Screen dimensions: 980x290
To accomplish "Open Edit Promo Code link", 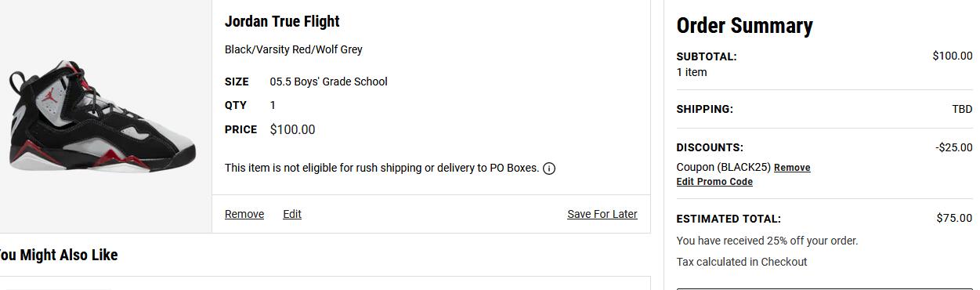I will (714, 182).
